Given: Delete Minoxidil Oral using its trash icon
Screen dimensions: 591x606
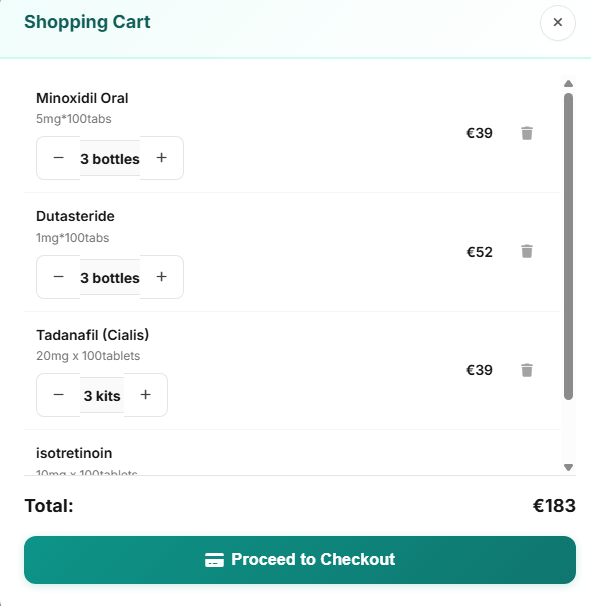Looking at the screenshot, I should tap(527, 133).
